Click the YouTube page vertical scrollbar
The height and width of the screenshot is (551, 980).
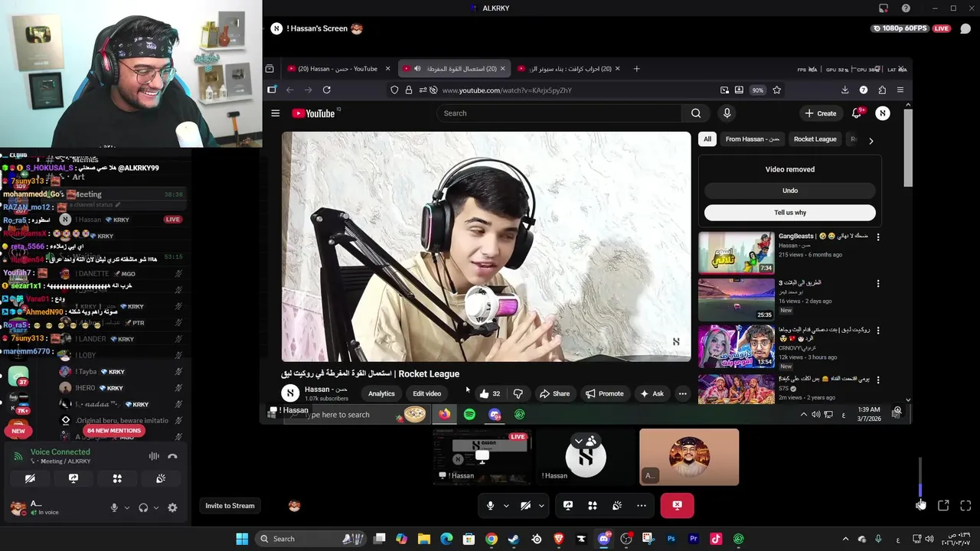coord(908,148)
